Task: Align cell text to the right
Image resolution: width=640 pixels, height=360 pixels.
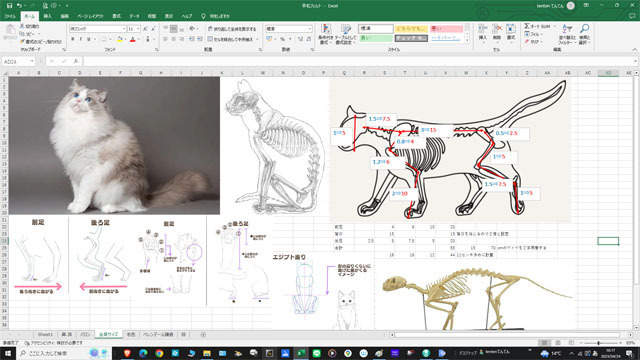Action: point(182,39)
